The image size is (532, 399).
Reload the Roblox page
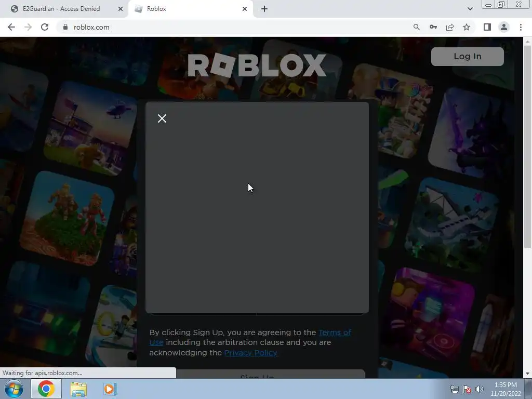click(x=45, y=27)
